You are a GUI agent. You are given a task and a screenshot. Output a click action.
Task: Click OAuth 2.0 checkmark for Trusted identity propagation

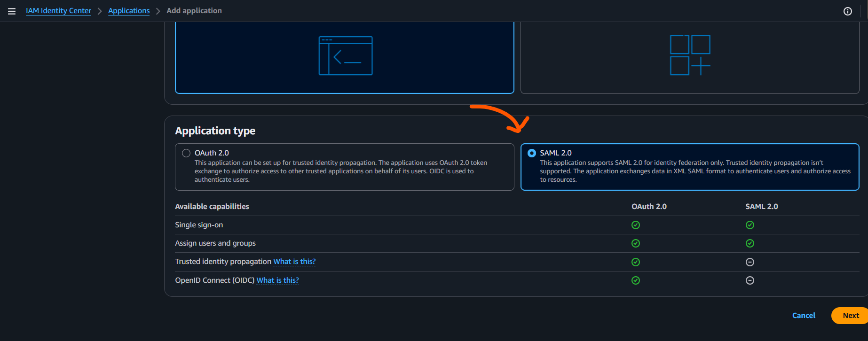tap(636, 262)
